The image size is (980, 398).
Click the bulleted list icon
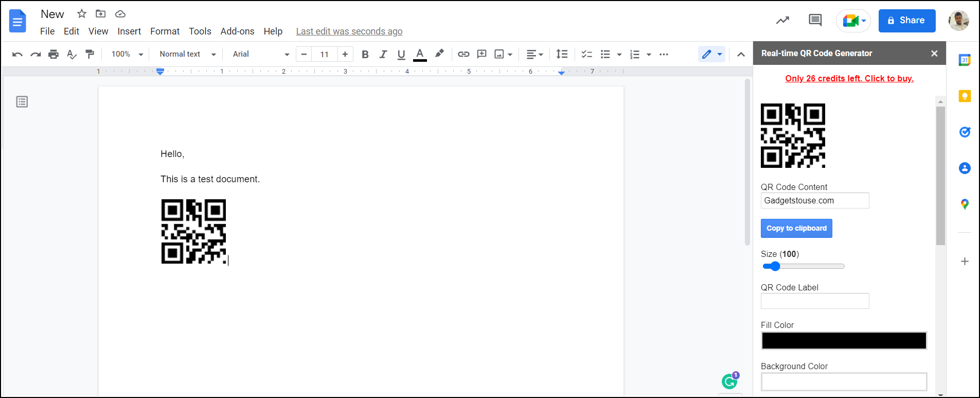605,54
